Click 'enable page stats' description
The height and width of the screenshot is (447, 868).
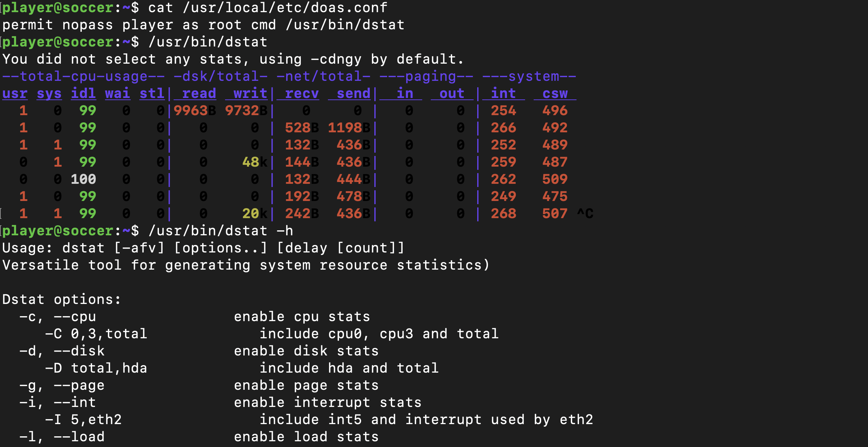(x=306, y=385)
